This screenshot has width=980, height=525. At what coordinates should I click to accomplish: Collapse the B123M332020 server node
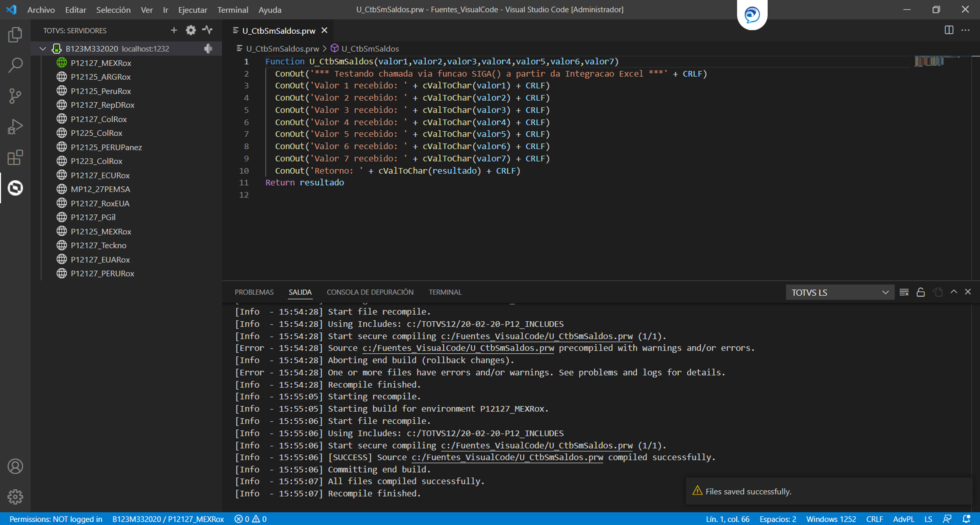pyautogui.click(x=43, y=49)
